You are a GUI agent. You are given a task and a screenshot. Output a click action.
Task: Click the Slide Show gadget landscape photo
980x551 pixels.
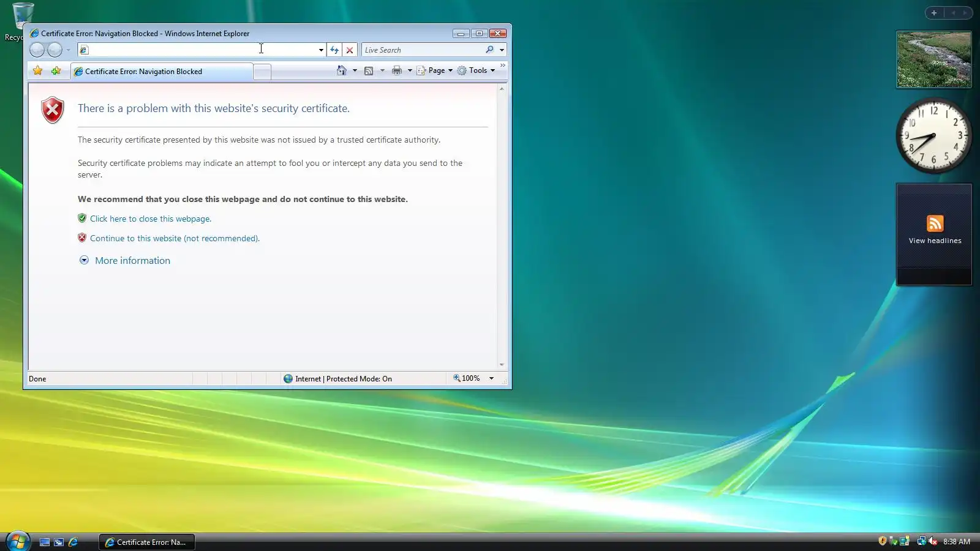pos(934,59)
